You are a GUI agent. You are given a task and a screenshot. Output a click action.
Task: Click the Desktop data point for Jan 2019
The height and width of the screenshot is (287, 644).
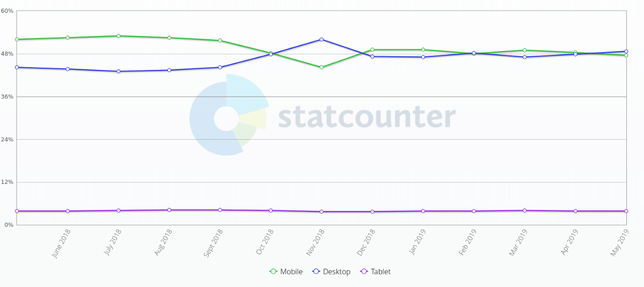coord(423,57)
